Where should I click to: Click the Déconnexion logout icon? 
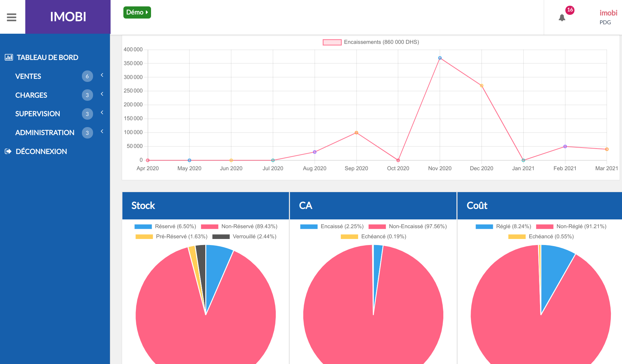click(8, 151)
